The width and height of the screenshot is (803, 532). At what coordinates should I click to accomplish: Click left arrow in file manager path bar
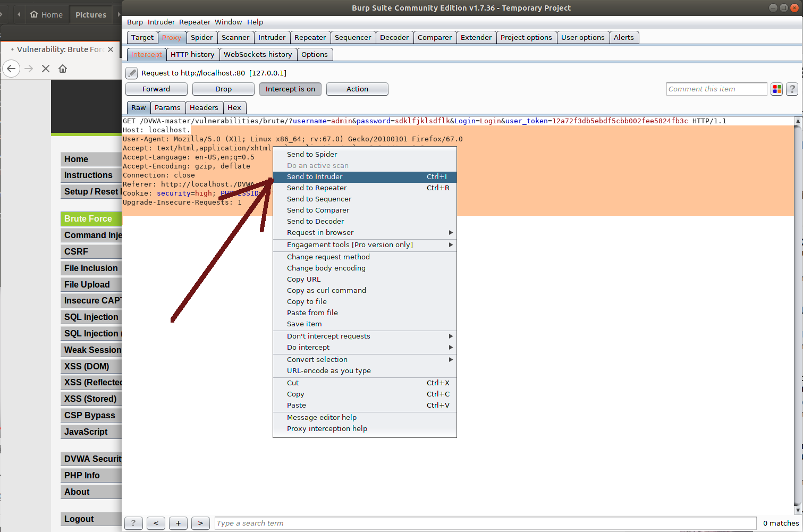(19, 14)
